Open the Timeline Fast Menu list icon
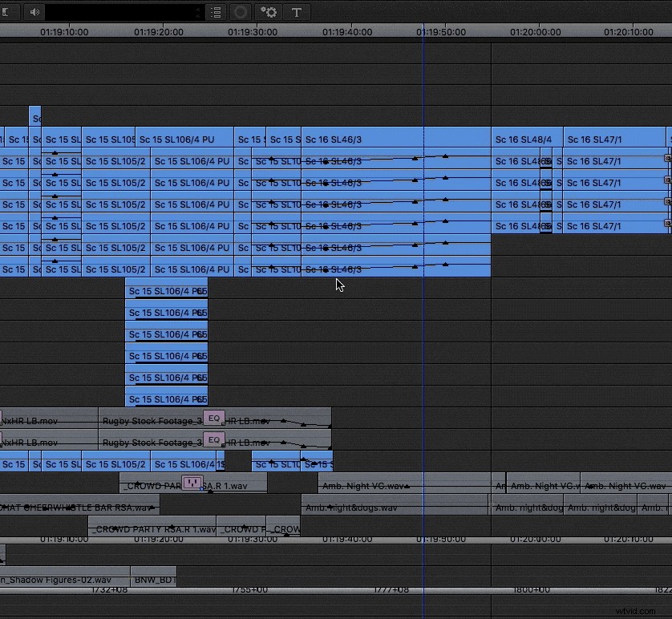Image resolution: width=672 pixels, height=619 pixels. tap(215, 12)
